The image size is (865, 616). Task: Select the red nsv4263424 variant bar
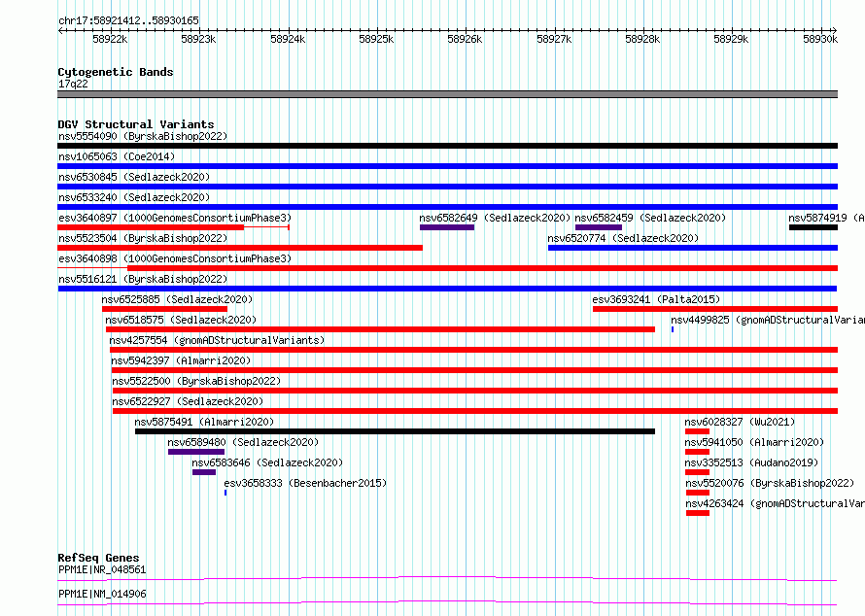pos(698,513)
